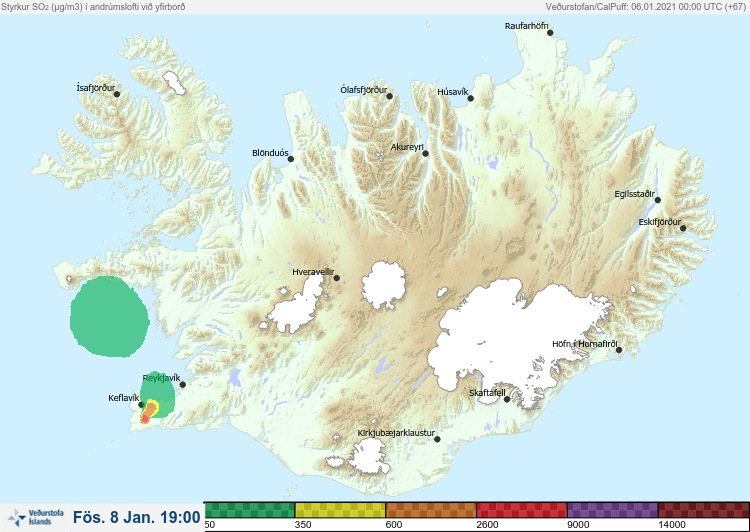Click the 'Fös. 8 Jan. 19:00' timestamp
Viewport: 750px width, 532px height.
(137, 517)
